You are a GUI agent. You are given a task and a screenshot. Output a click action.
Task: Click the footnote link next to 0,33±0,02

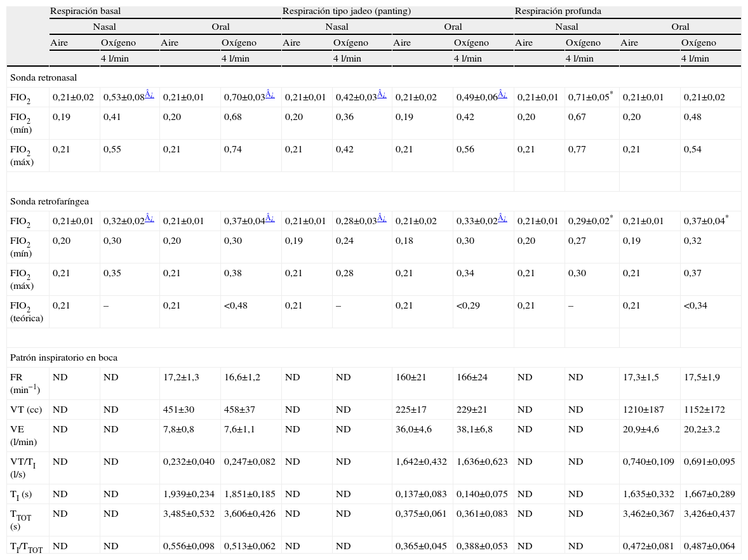502,218
